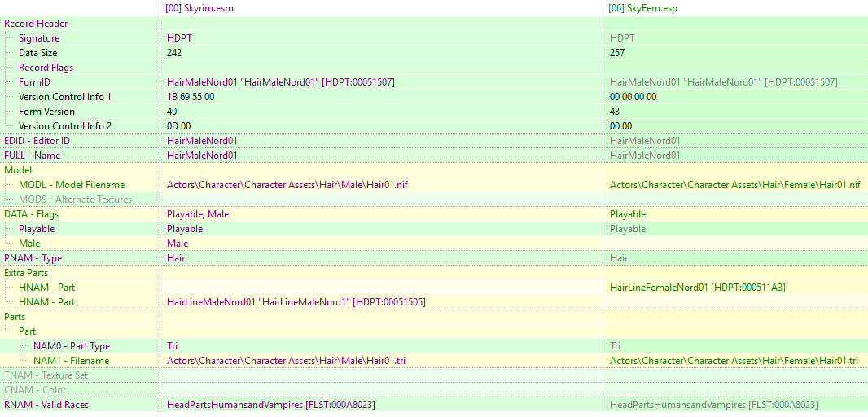
Task: Click the 'Playable, Male' flags value
Action: coord(198,213)
